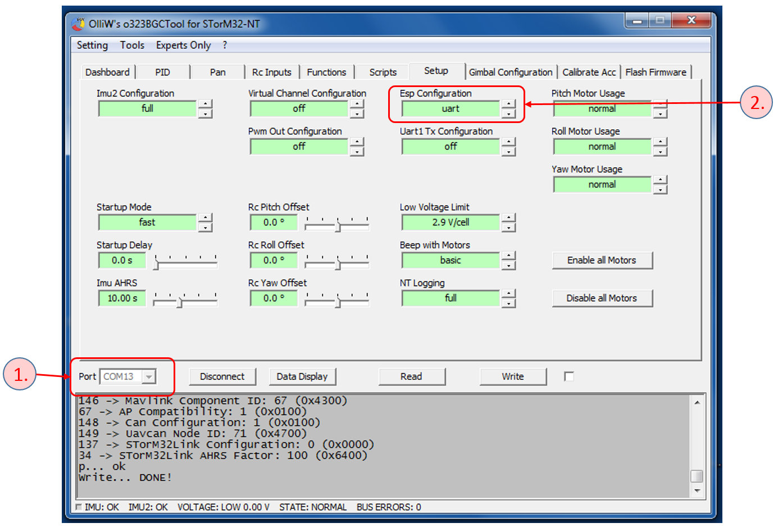
Task: Click the OlliW app icon in title bar
Action: [78, 24]
